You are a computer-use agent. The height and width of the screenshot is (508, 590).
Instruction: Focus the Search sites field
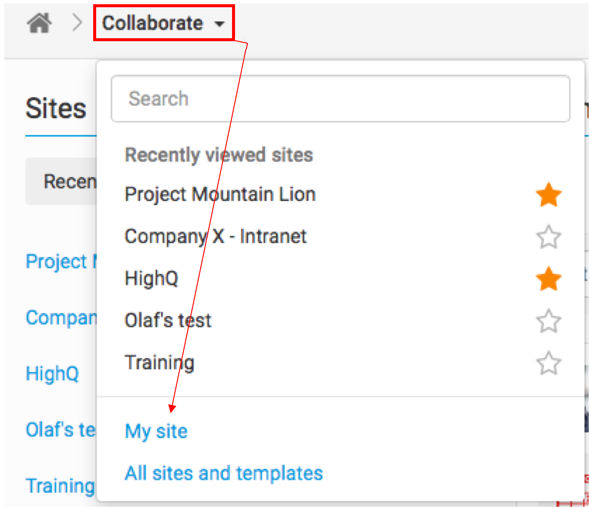point(340,99)
